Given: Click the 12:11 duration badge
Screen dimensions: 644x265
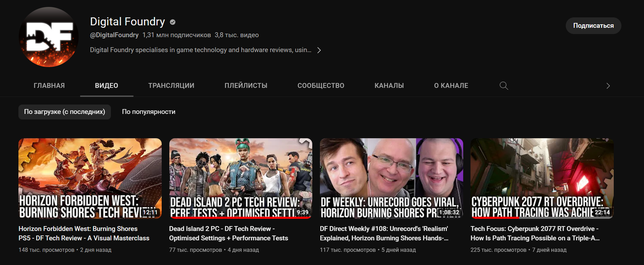Looking at the screenshot, I should coord(150,212).
